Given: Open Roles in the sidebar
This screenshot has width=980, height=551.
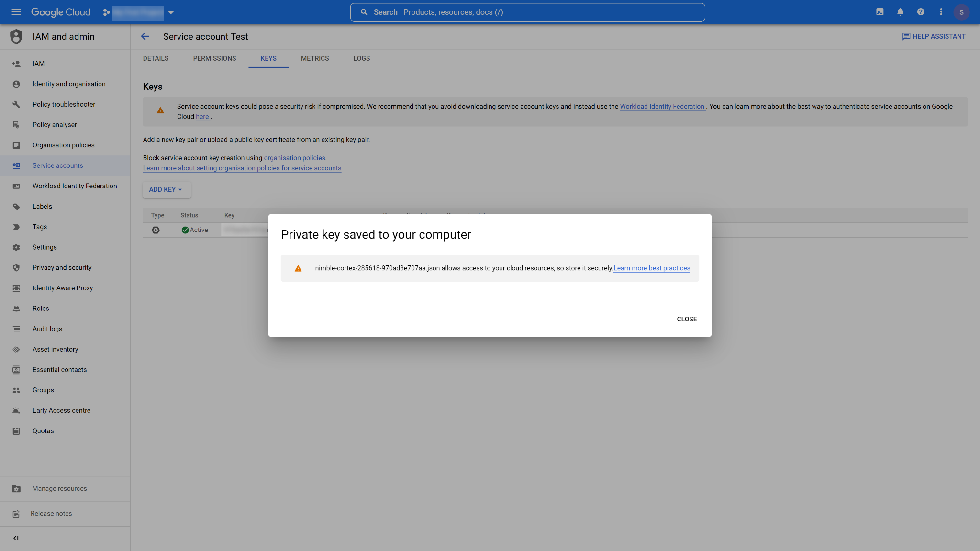Looking at the screenshot, I should (x=41, y=309).
